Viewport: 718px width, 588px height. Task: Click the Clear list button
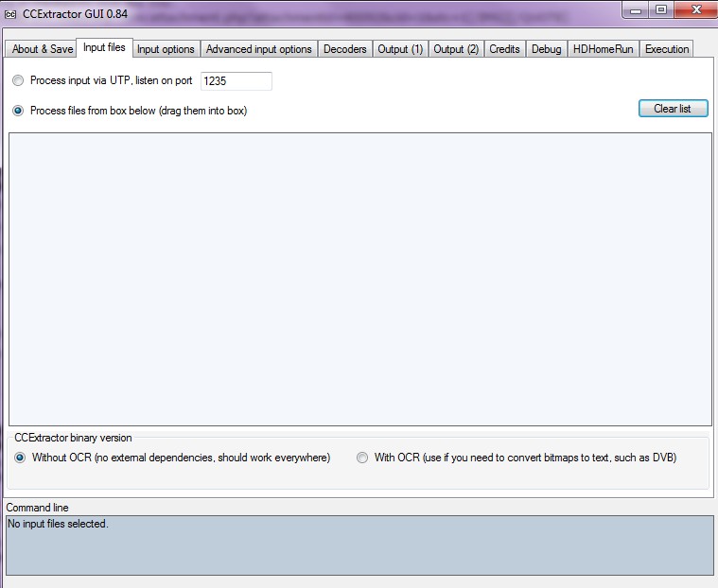click(674, 109)
